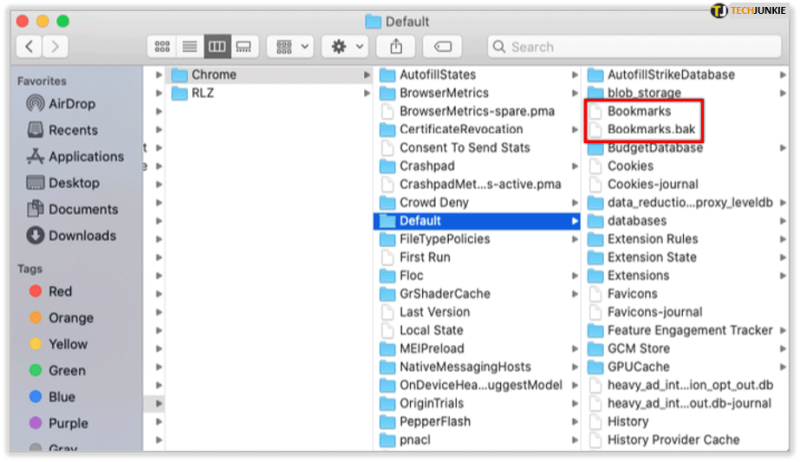800x462 pixels.
Task: Switch to icon view
Action: click(162, 47)
